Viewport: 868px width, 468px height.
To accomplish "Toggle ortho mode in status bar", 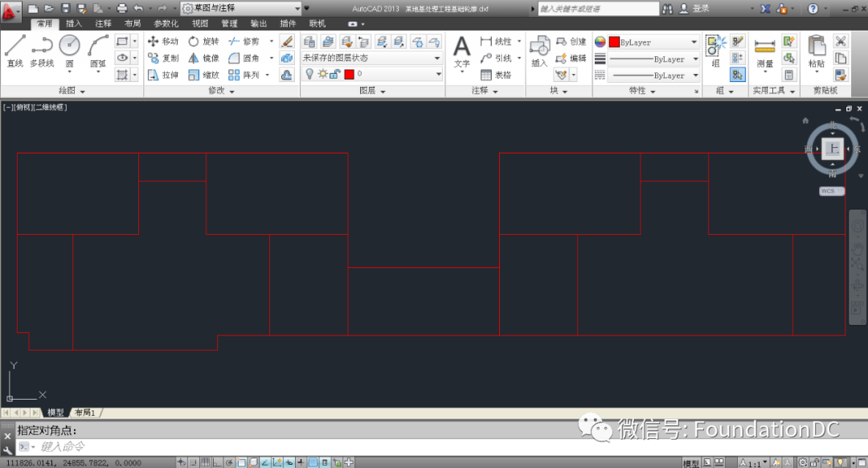I will click(217, 462).
